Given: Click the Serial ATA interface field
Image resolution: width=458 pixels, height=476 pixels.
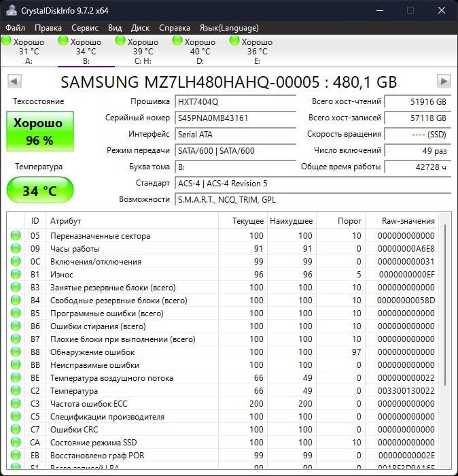Looking at the screenshot, I should [x=235, y=134].
